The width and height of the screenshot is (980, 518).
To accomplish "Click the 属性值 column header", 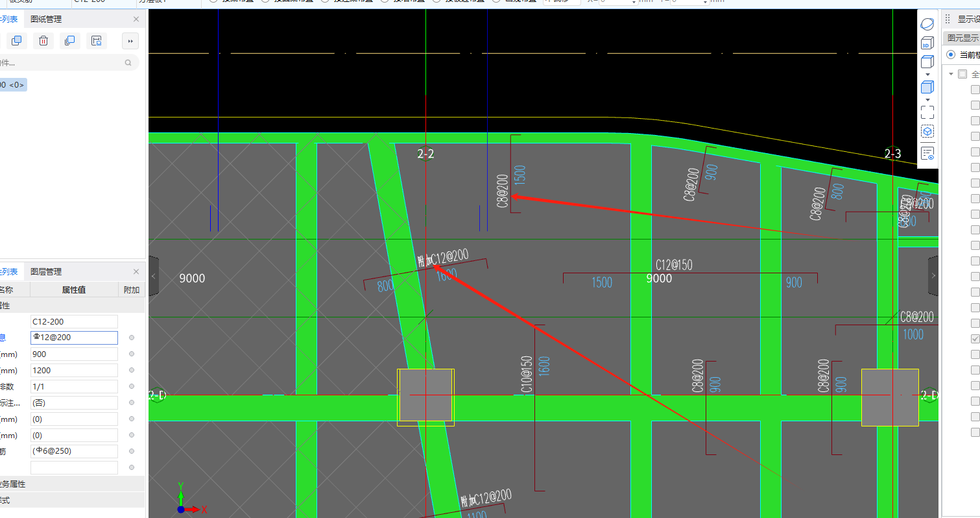I will [x=74, y=290].
